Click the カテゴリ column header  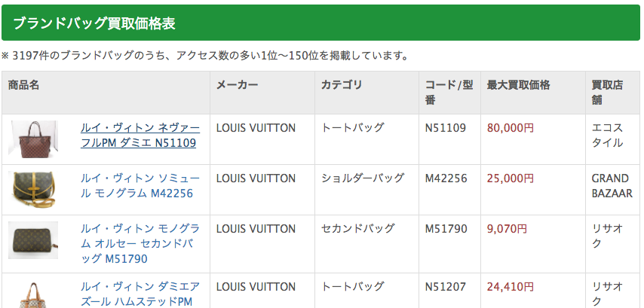click(x=342, y=85)
